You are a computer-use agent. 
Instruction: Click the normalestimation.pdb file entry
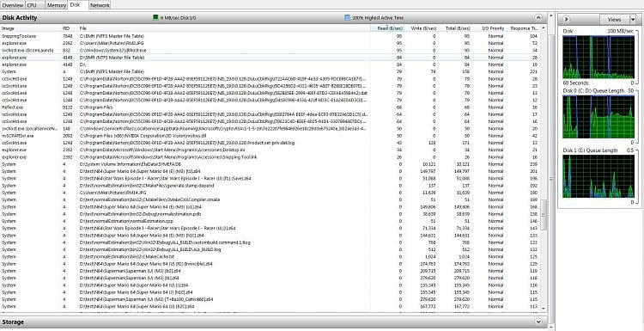[x=140, y=214]
